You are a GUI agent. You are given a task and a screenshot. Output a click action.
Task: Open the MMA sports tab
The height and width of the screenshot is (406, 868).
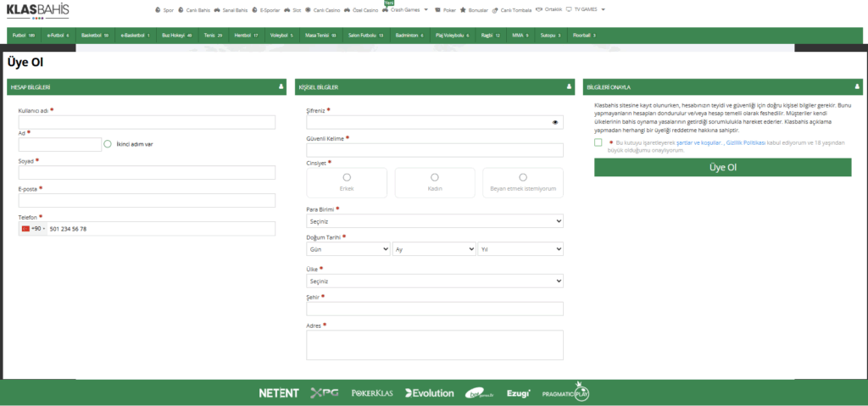[x=520, y=36]
